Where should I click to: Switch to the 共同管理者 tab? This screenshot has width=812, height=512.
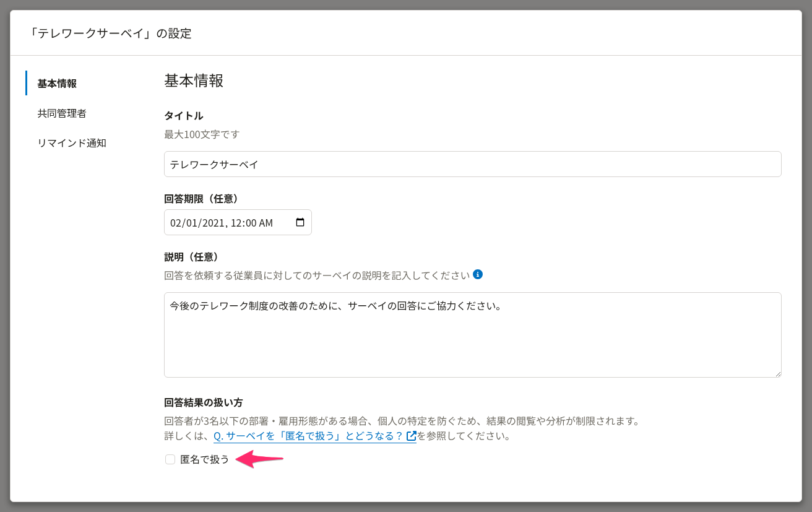(62, 113)
